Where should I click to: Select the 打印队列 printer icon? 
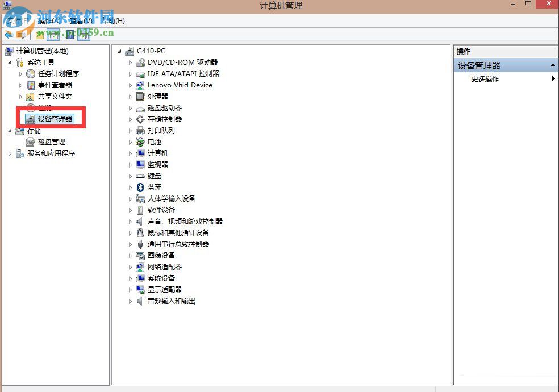tap(140, 131)
